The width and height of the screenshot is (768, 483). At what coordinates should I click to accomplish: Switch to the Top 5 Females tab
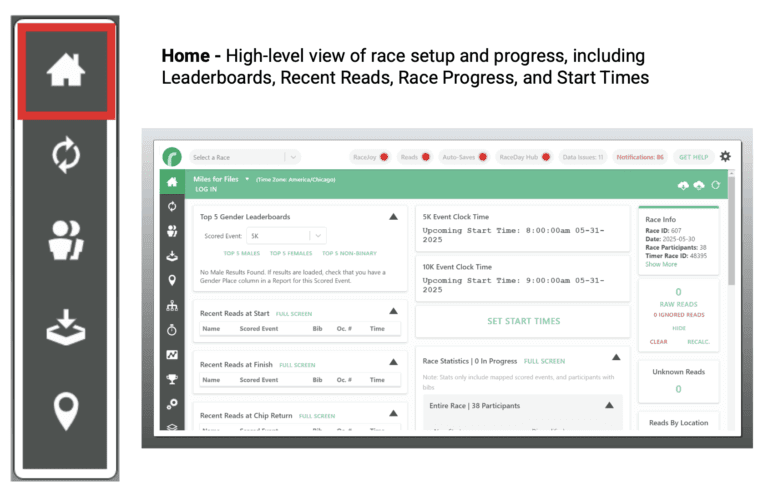coord(291,254)
